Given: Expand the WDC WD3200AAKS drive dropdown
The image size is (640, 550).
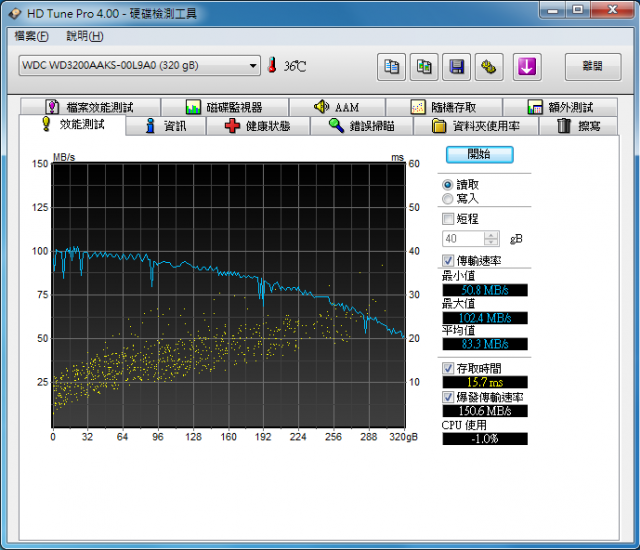Looking at the screenshot, I should pos(253,66).
